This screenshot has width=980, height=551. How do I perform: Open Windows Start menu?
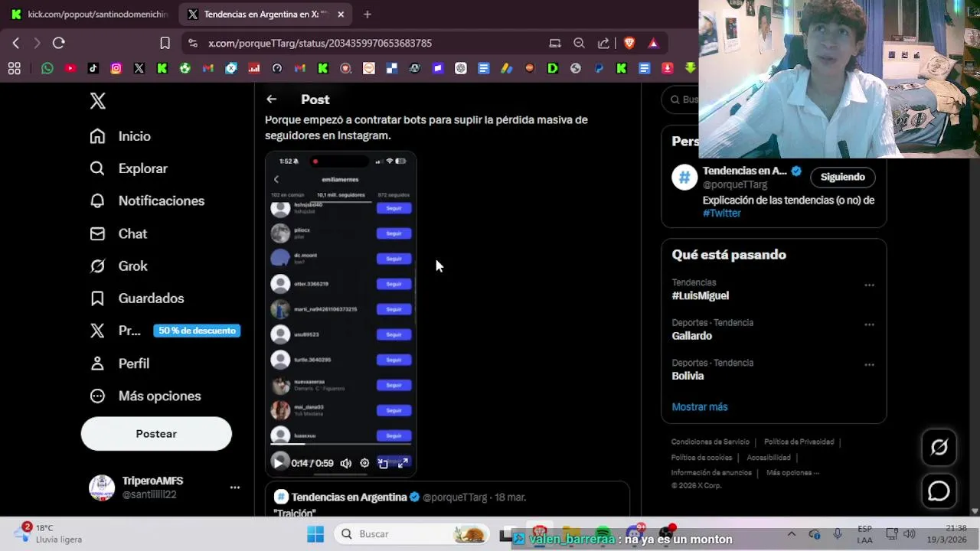coord(315,534)
